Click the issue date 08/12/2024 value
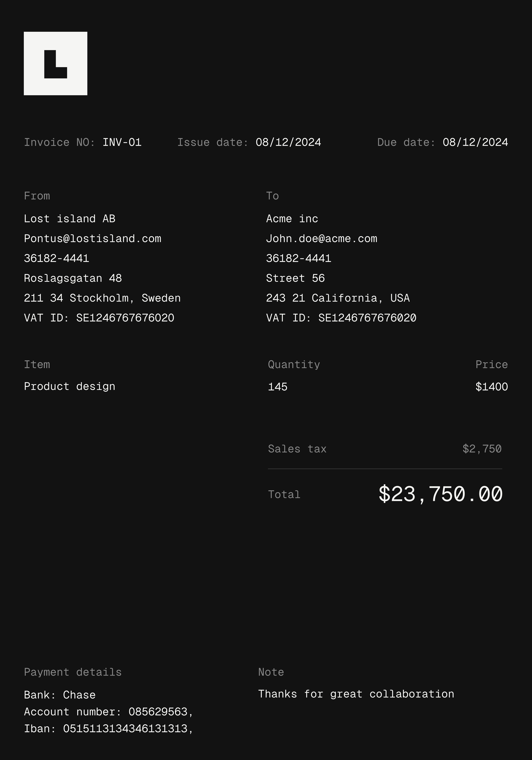Image resolution: width=532 pixels, height=760 pixels. click(288, 142)
